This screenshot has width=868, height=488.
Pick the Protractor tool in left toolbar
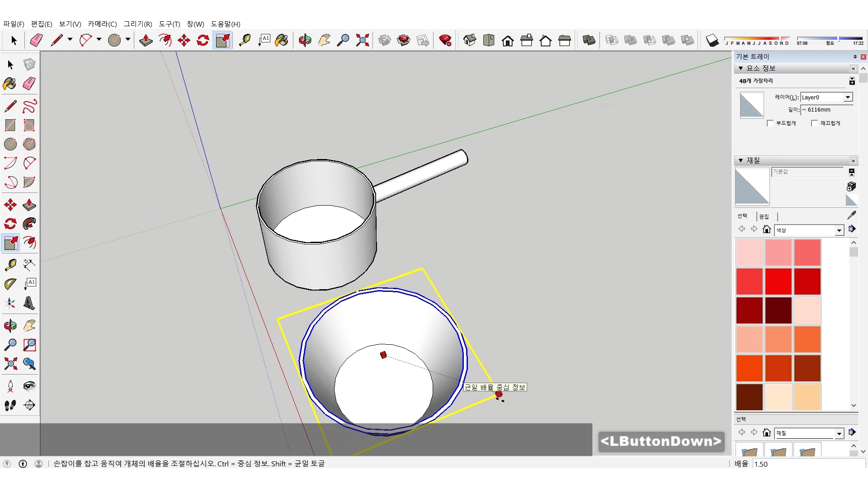(10, 284)
